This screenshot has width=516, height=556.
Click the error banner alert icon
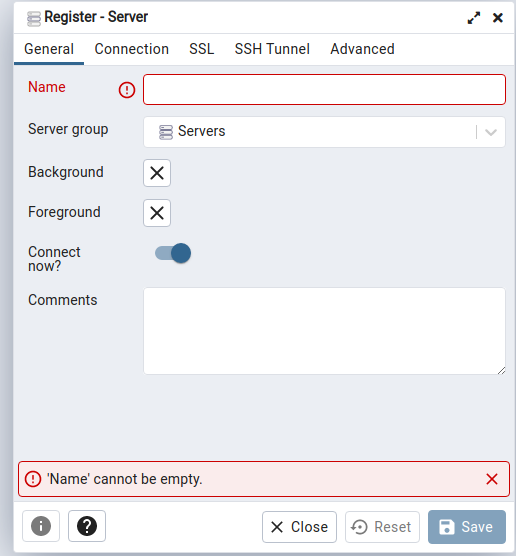(33, 479)
